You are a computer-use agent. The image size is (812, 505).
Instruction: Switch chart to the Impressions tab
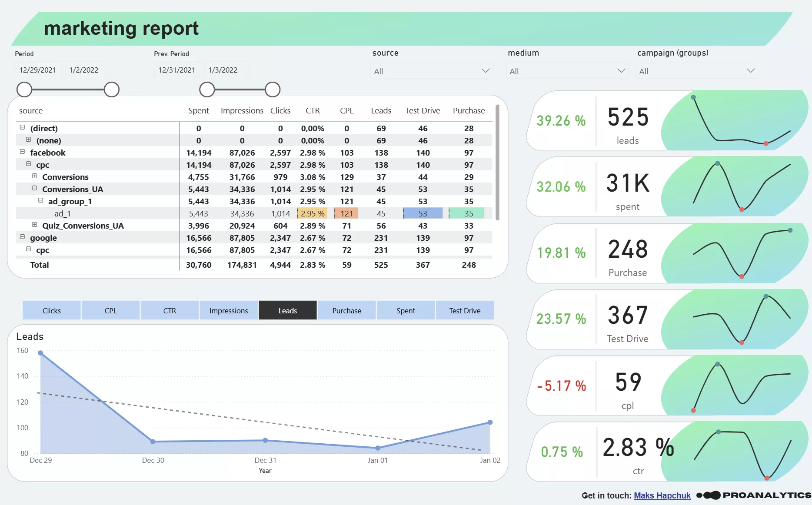[x=229, y=310]
